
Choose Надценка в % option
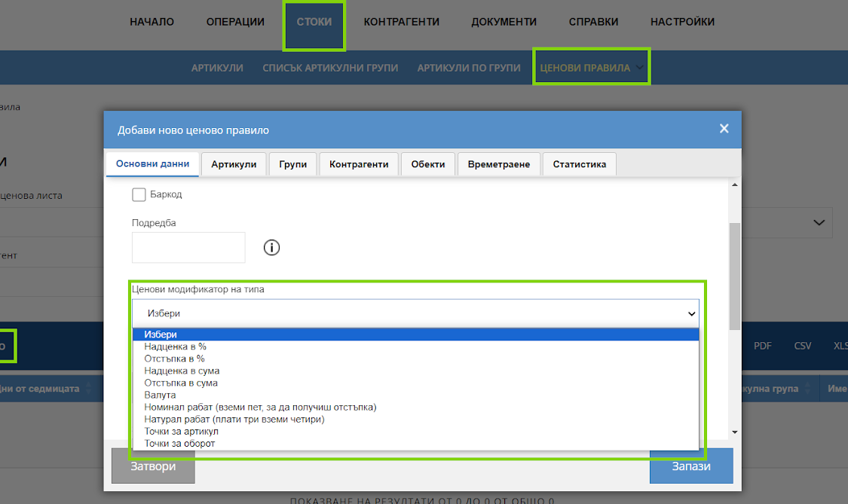[x=415, y=347]
